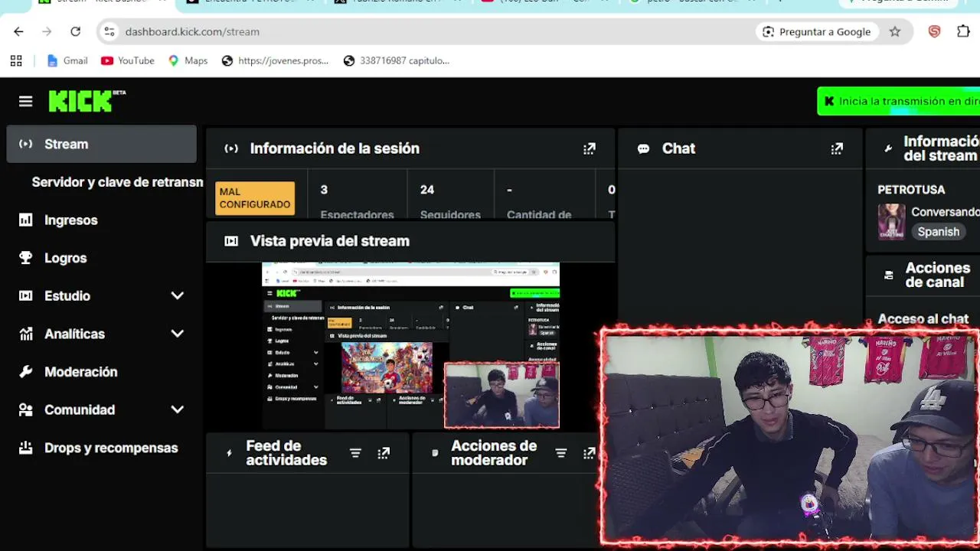Click the green Inicia la transmisión button
Screen dimensions: 980x551
pyautogui.click(x=899, y=101)
